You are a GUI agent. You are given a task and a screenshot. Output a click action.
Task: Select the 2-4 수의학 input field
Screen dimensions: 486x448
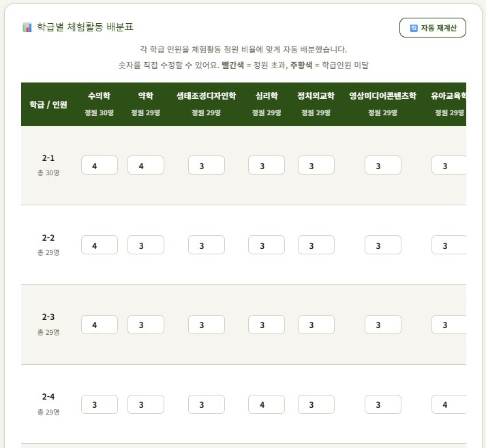(x=100, y=404)
